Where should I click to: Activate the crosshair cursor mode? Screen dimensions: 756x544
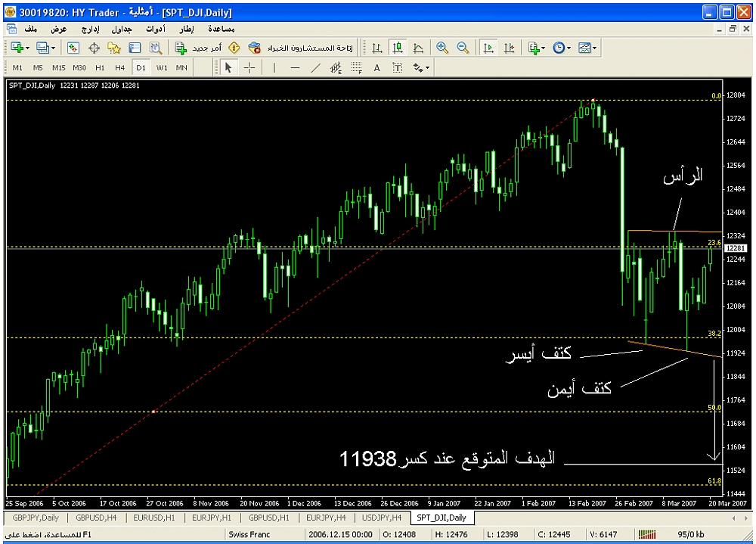249,68
